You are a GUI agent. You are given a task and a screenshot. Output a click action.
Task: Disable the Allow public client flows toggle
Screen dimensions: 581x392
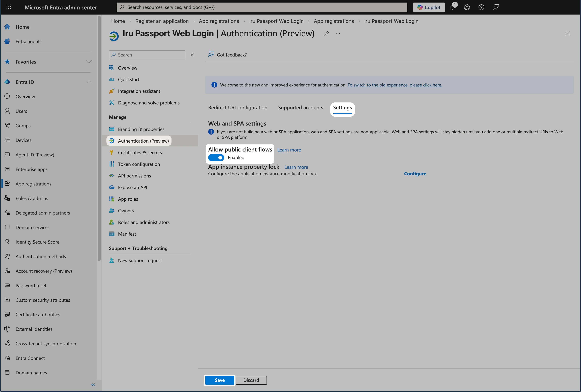(x=216, y=157)
